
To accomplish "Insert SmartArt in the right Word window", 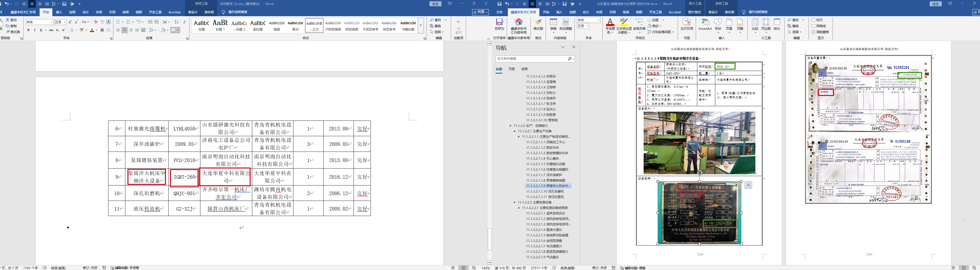I will pos(705,25).
